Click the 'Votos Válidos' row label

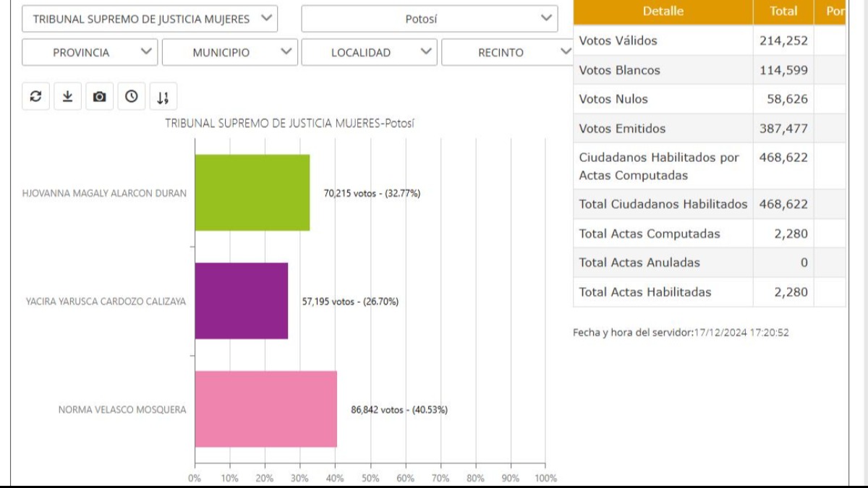[x=618, y=41]
